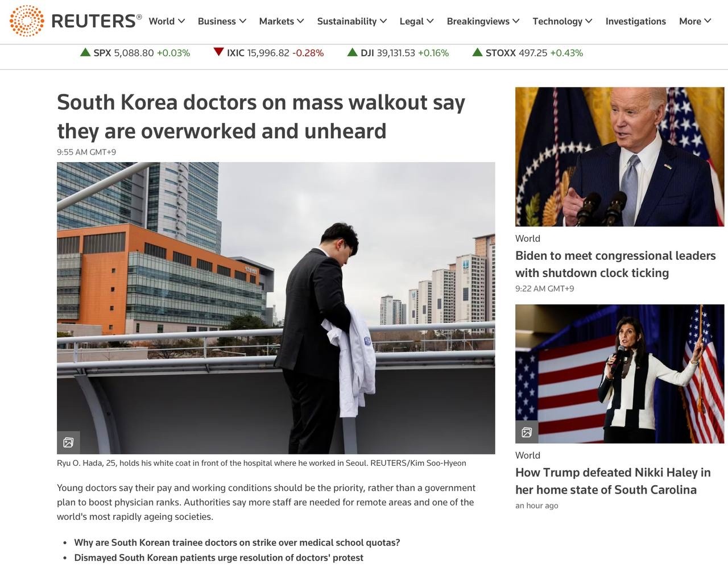Click the STOXX green up-triangle indicator
Screen dimensions: 728x567
click(x=478, y=52)
